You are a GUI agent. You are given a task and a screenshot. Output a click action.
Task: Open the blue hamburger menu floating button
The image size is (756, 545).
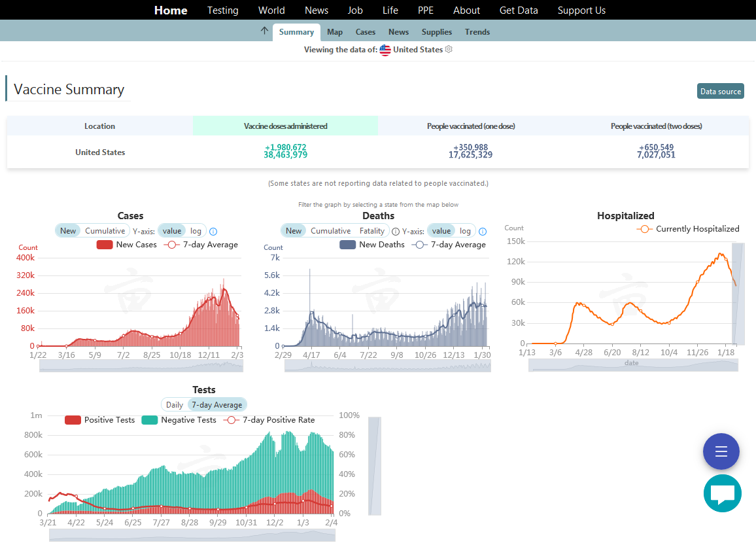point(721,451)
